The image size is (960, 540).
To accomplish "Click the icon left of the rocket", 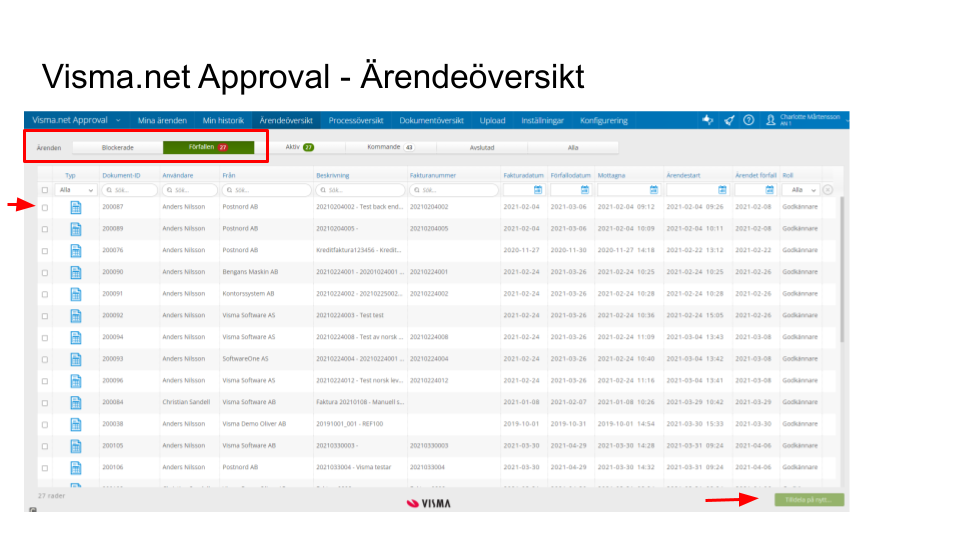I will click(x=708, y=120).
